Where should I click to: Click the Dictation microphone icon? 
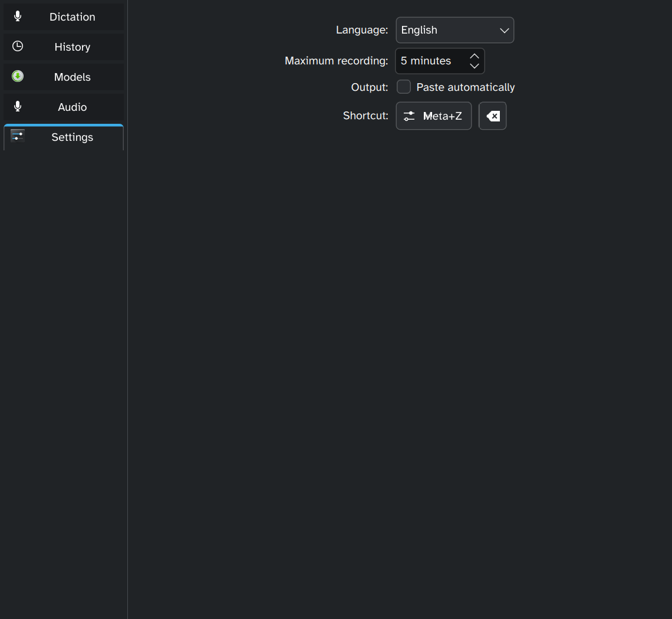pos(18,17)
